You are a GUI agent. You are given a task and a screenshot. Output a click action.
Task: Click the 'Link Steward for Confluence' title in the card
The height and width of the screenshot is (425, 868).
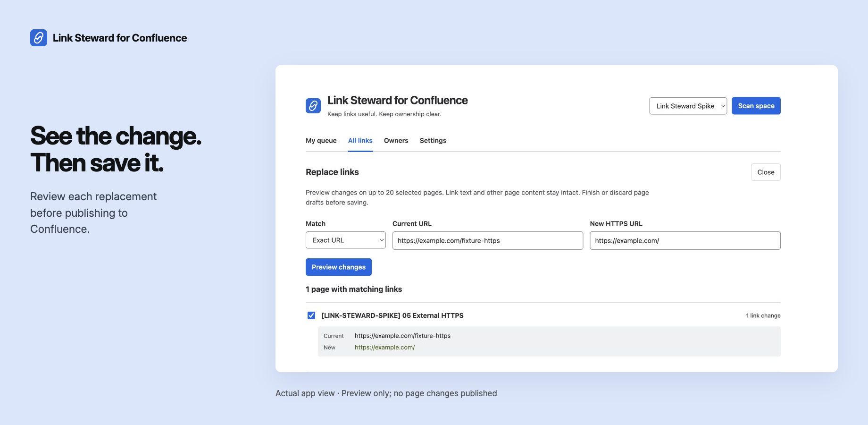[x=398, y=100]
